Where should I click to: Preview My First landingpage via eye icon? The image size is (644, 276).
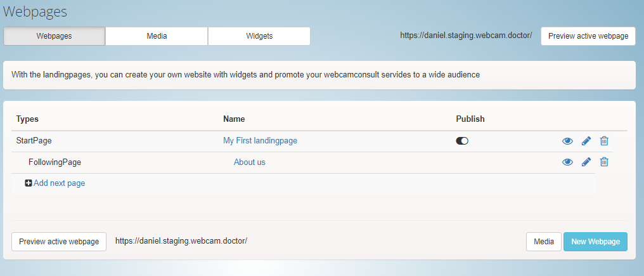pos(567,141)
